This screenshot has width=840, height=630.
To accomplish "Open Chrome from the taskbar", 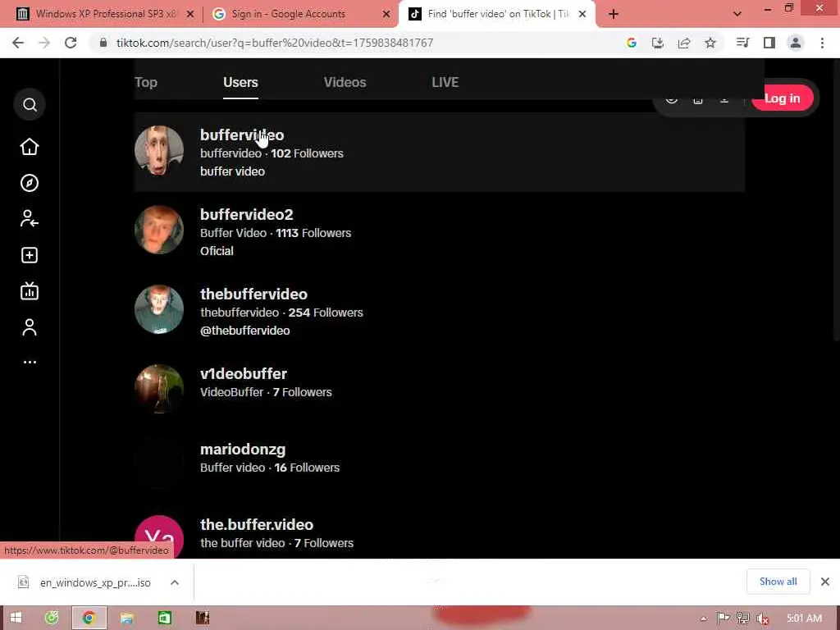I will (x=89, y=619).
